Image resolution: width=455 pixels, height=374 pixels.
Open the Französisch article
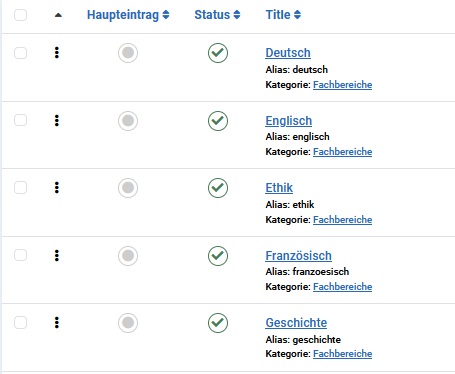[x=298, y=256]
